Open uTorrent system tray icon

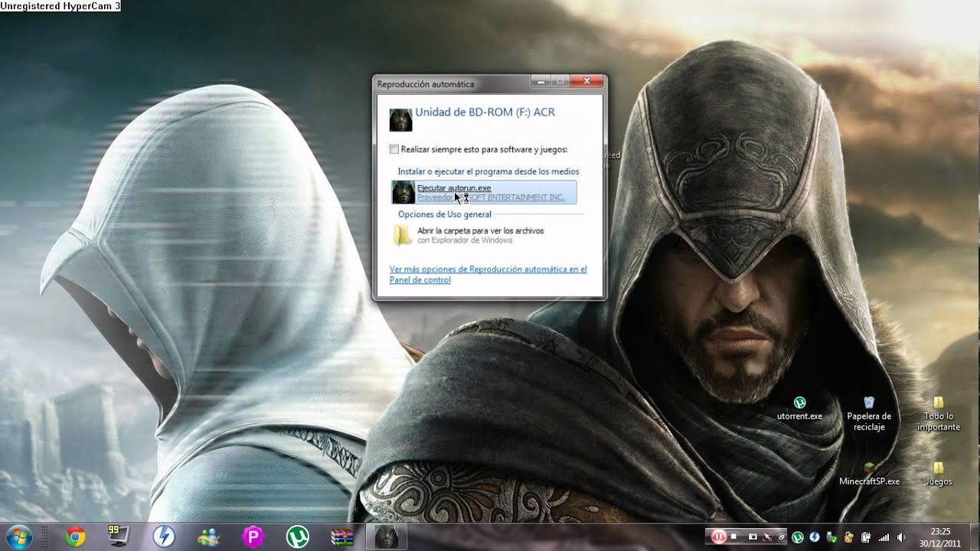(x=798, y=537)
